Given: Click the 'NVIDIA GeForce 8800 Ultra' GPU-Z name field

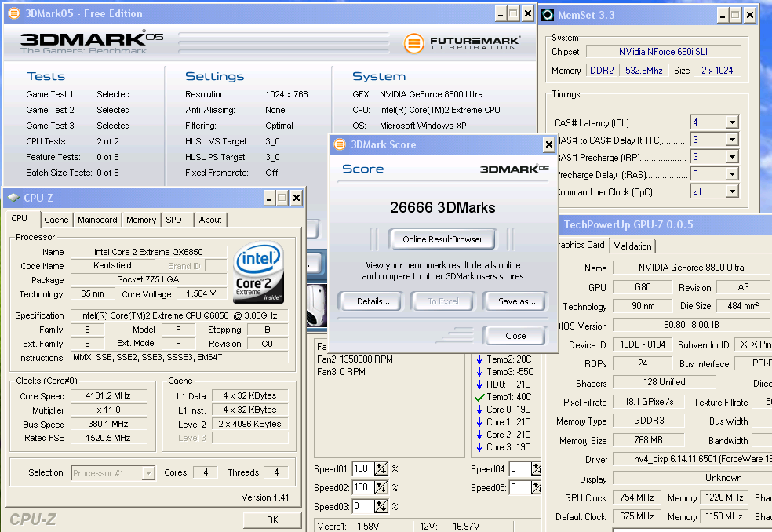Looking at the screenshot, I should 691,268.
